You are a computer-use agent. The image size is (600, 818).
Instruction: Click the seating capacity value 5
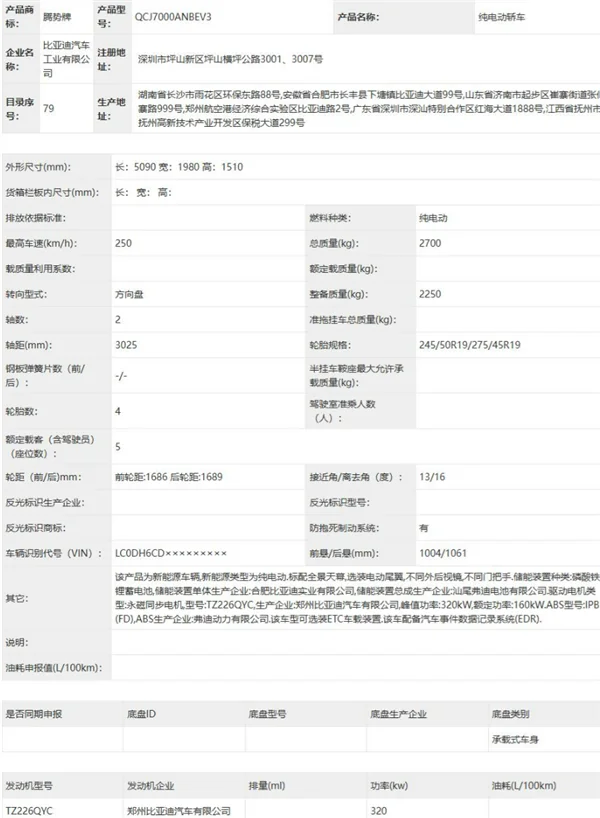pos(118,447)
